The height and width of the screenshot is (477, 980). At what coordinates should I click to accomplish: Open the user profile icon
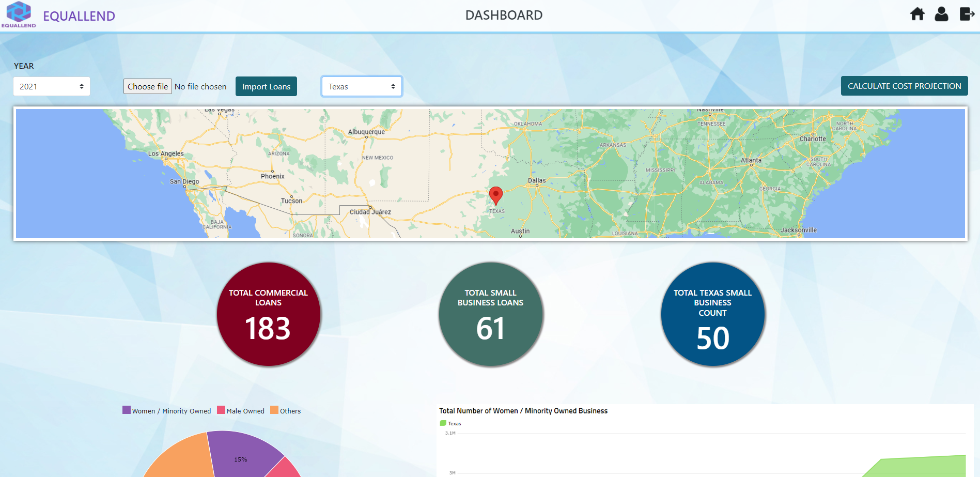[942, 14]
